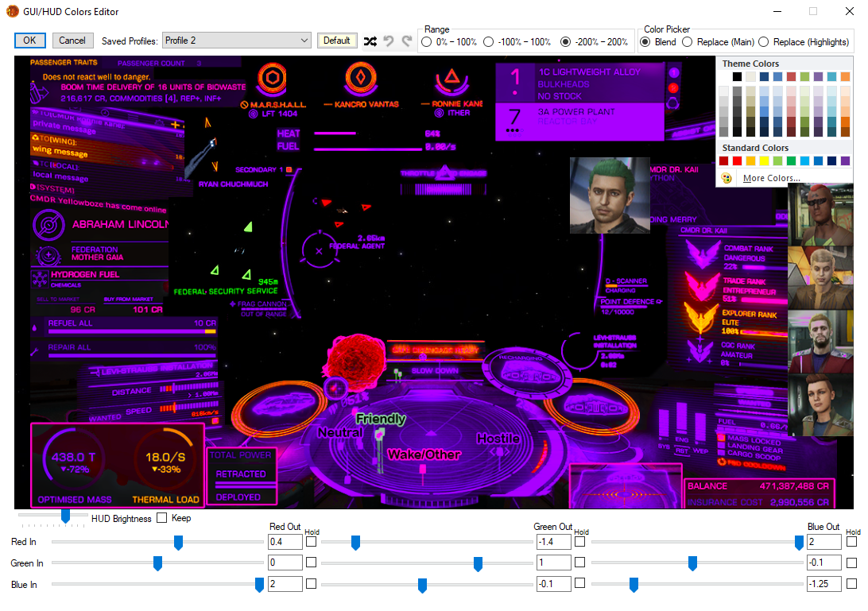
Task: Click the Ronnie Kane triangle icon
Action: [x=451, y=79]
